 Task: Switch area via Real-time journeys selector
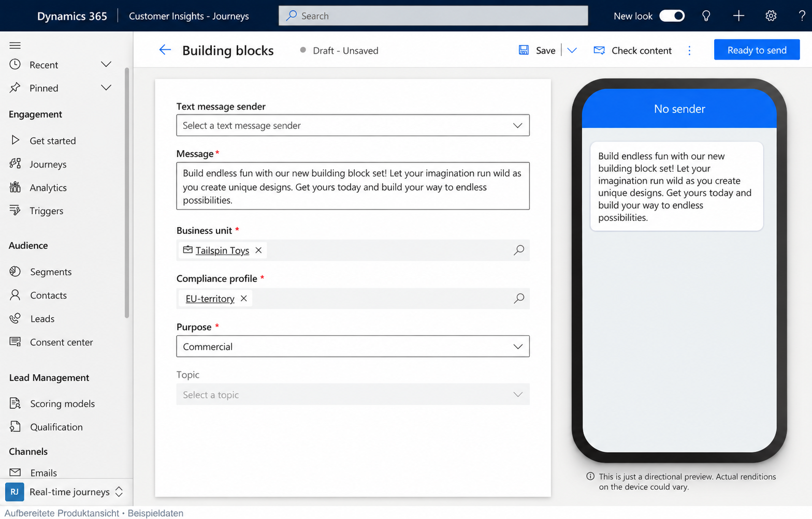tap(66, 492)
